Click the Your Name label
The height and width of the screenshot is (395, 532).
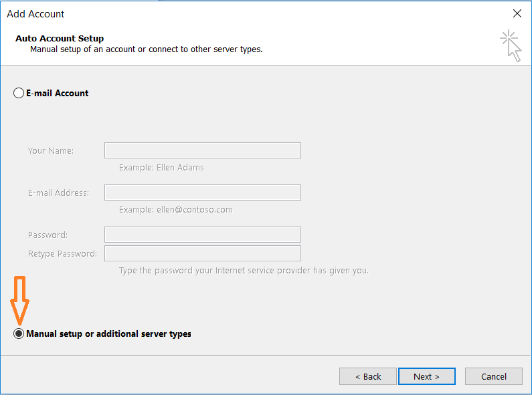[x=51, y=151]
